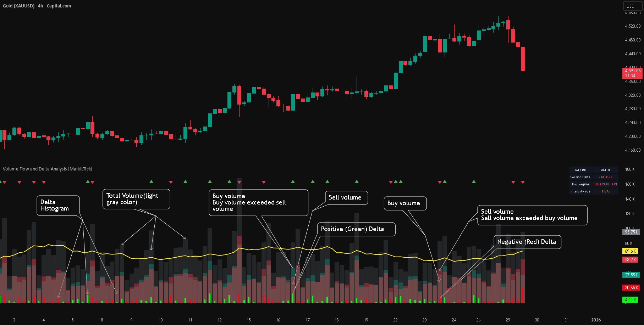Click the last red candle on the price chart
The width and height of the screenshot is (644, 325).
pos(523,59)
